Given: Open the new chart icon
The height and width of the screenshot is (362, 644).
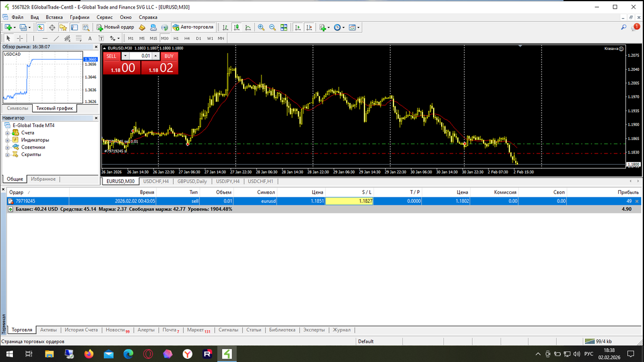Looking at the screenshot, I should click(x=8, y=27).
